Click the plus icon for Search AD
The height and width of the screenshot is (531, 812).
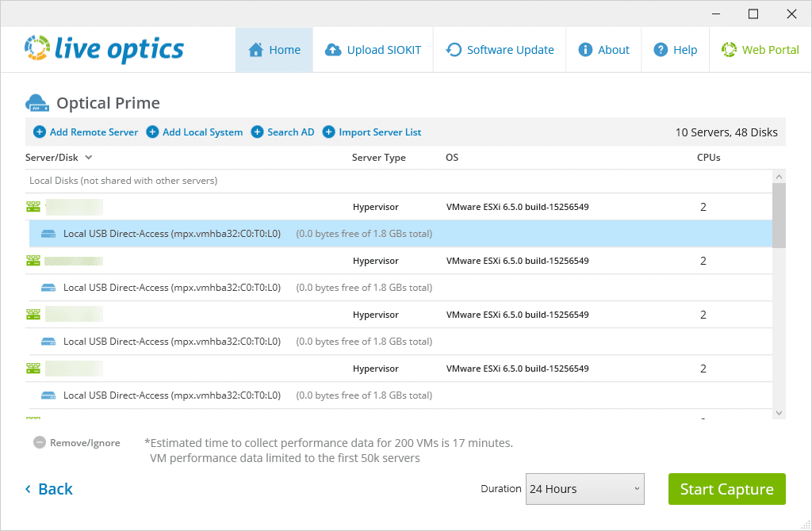(258, 132)
